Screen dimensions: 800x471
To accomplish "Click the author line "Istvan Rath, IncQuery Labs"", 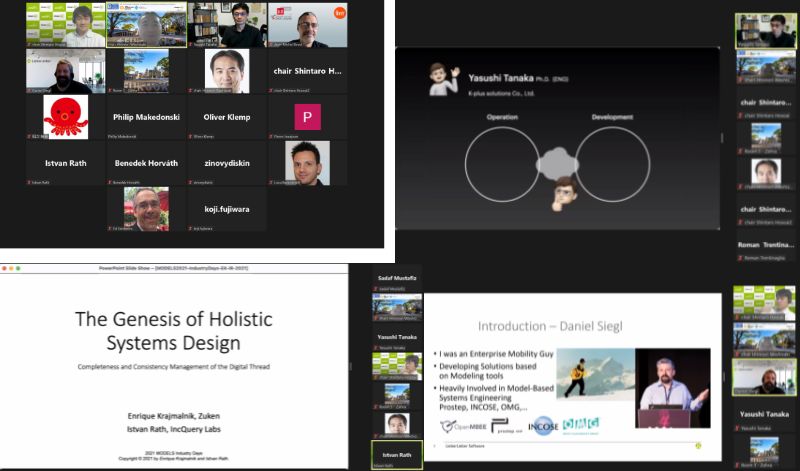I will pos(173,429).
